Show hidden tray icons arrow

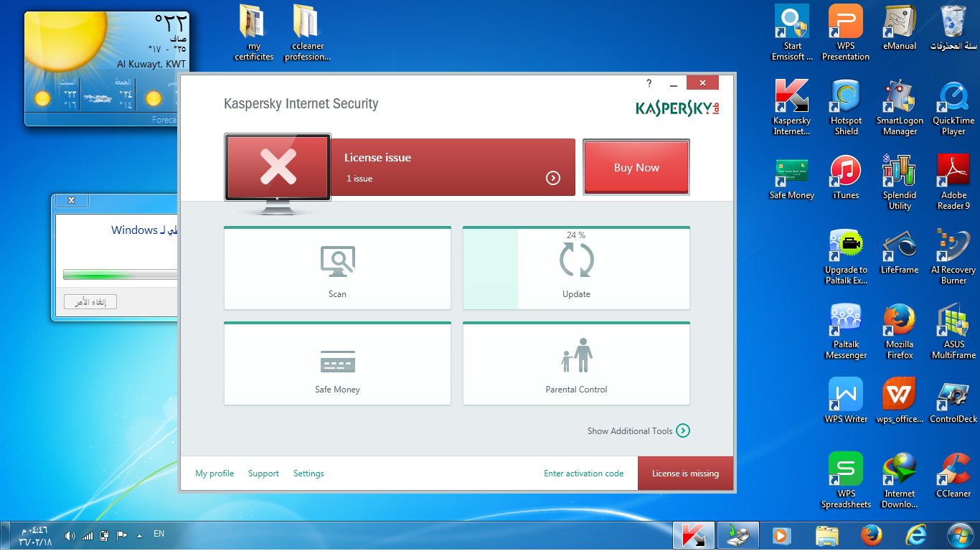pos(139,535)
